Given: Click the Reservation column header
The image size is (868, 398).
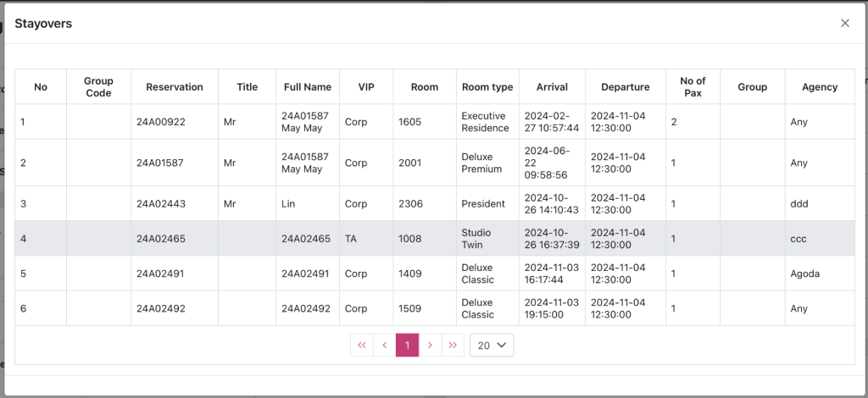Looking at the screenshot, I should [x=175, y=87].
